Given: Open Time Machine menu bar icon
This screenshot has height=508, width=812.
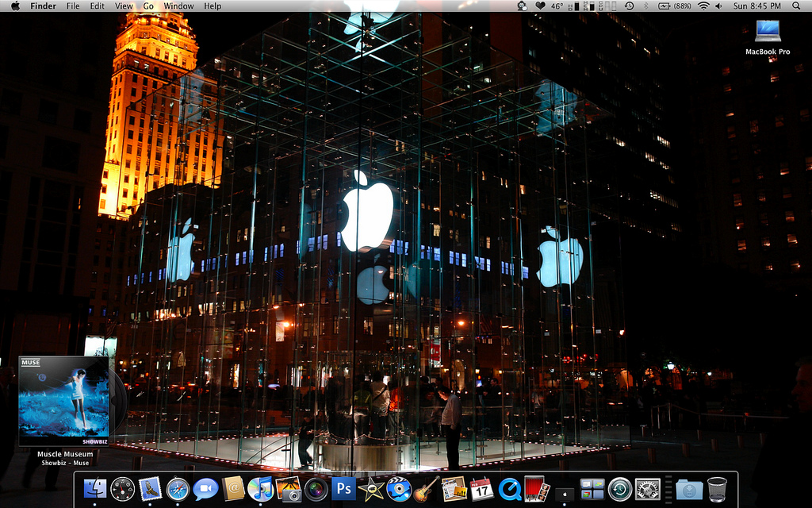Looking at the screenshot, I should pyautogui.click(x=629, y=6).
